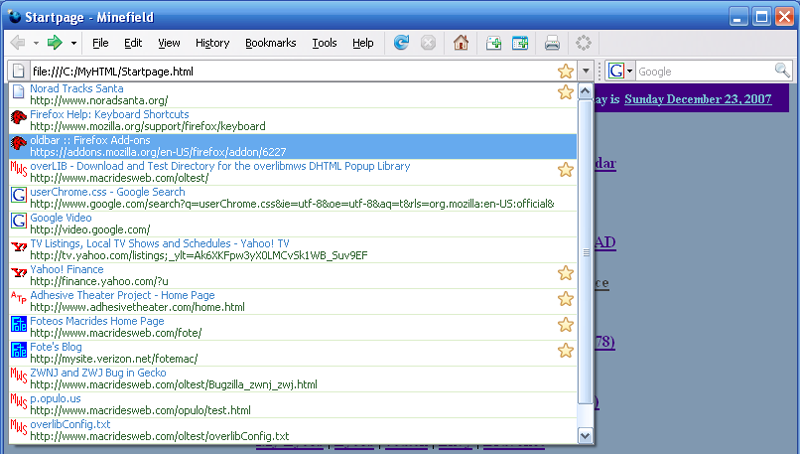Go to the Home page icon

(461, 43)
